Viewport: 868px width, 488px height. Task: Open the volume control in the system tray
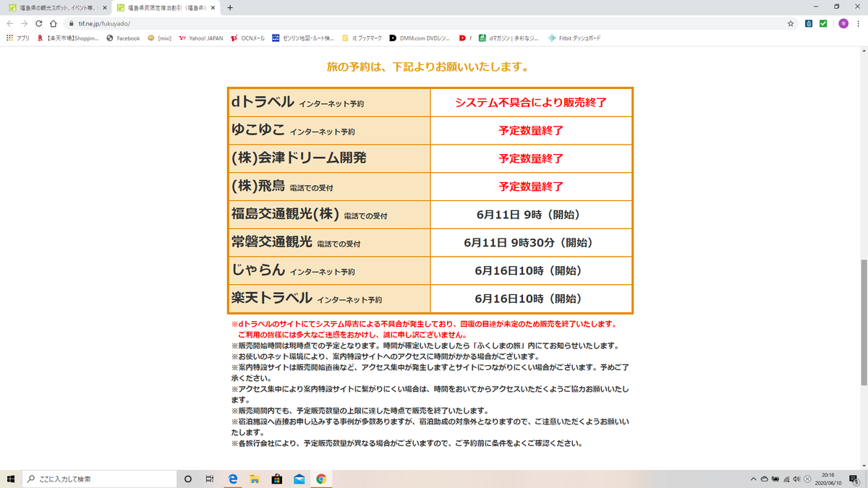796,479
